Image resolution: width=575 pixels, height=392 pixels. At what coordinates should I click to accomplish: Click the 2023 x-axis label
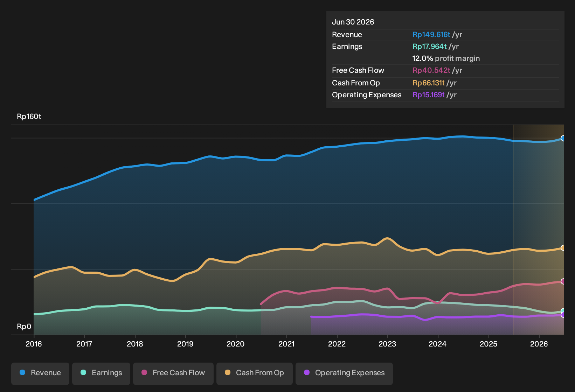point(387,344)
